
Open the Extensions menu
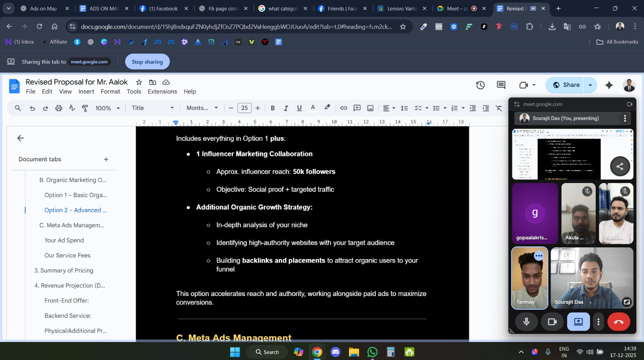click(x=162, y=92)
